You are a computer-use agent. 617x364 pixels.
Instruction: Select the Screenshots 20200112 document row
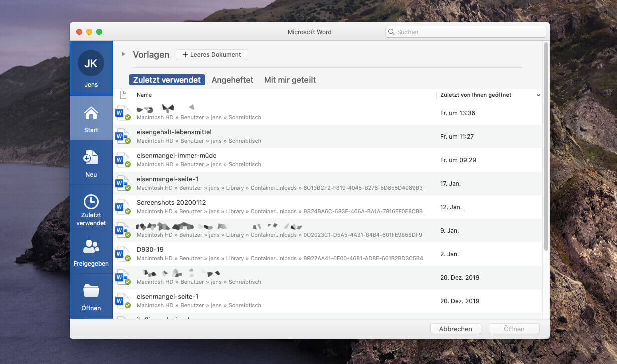click(280, 207)
